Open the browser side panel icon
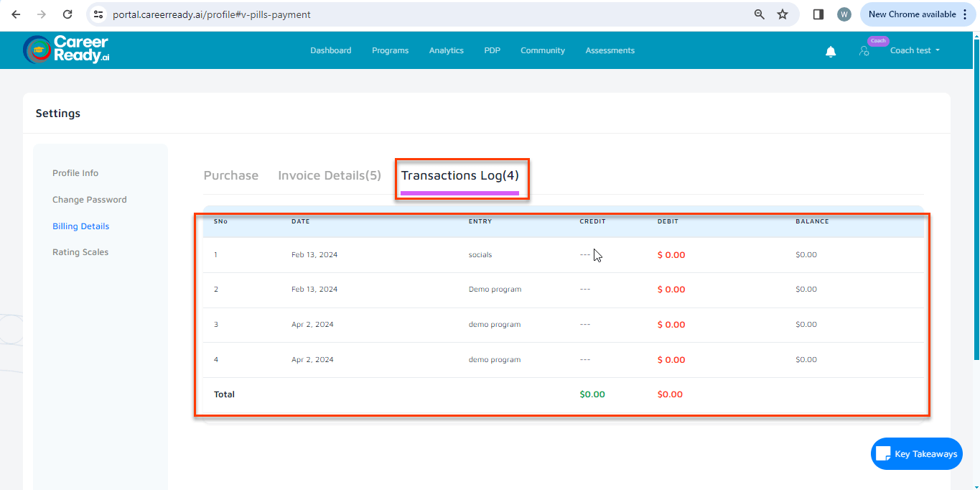Viewport: 980px width, 490px height. coord(818,14)
